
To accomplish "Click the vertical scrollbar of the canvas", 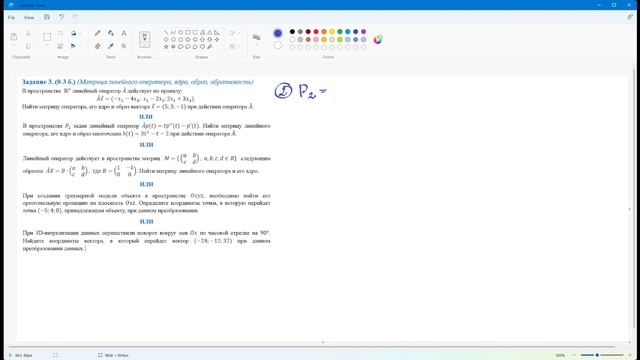I will [x=634, y=198].
